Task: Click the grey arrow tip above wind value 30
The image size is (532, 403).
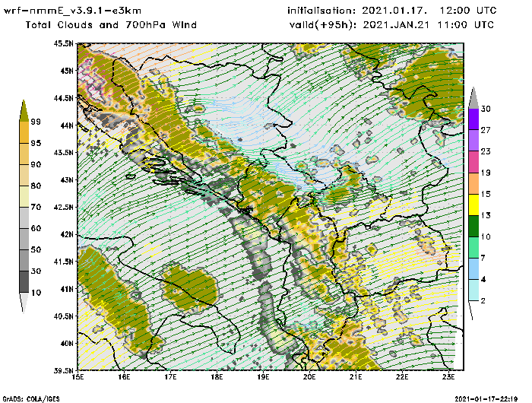Action: click(x=473, y=98)
